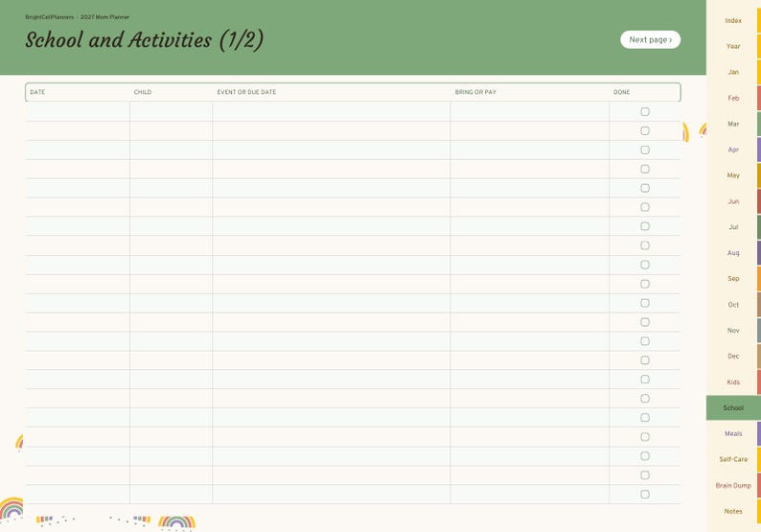Switch to the Apr tab
Screen dimensions: 761x532
(733, 150)
